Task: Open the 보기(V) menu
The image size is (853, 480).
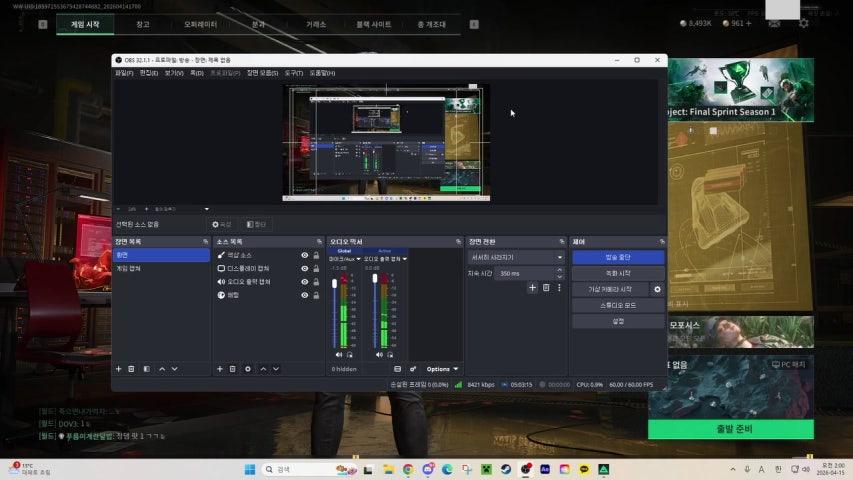Action: coord(174,73)
